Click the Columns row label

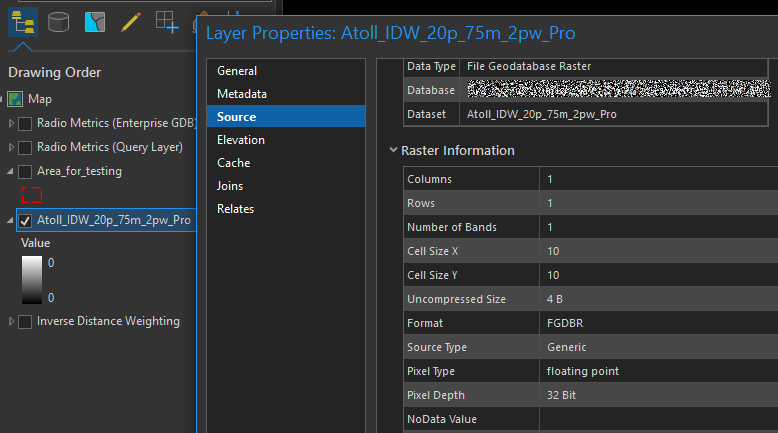(x=429, y=179)
